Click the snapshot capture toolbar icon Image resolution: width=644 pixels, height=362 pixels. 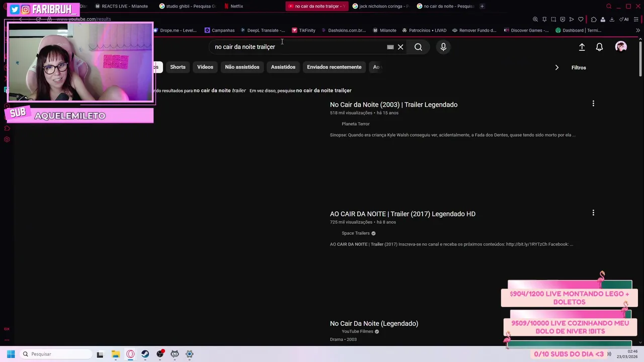pyautogui.click(x=553, y=19)
